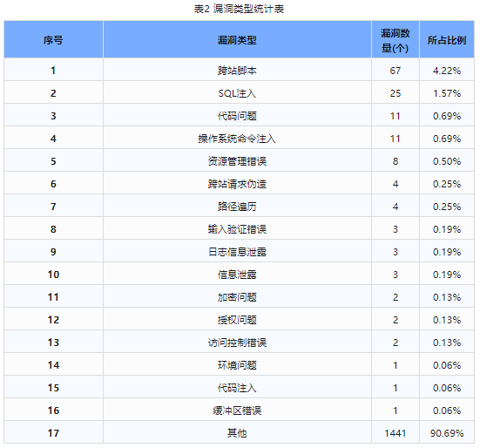Click serial number 17
Image resolution: width=480 pixels, height=448 pixels.
(53, 433)
